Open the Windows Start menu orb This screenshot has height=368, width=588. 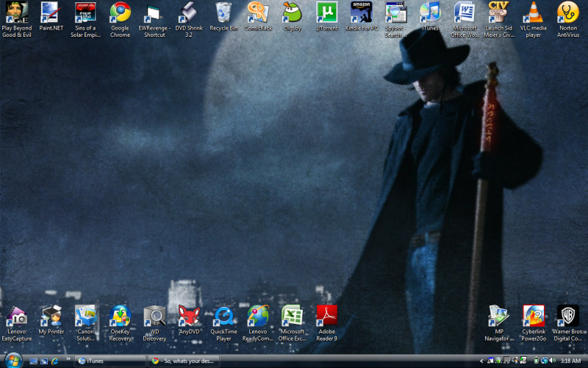(12, 361)
